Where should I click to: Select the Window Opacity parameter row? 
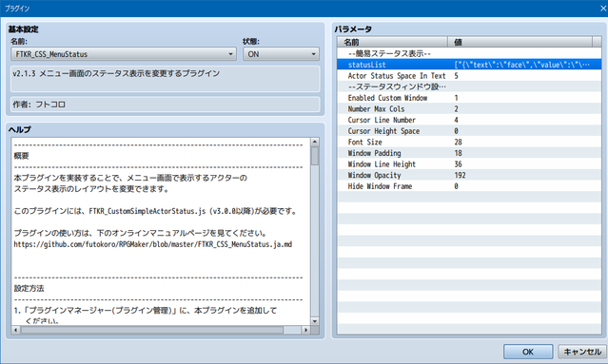(469, 175)
